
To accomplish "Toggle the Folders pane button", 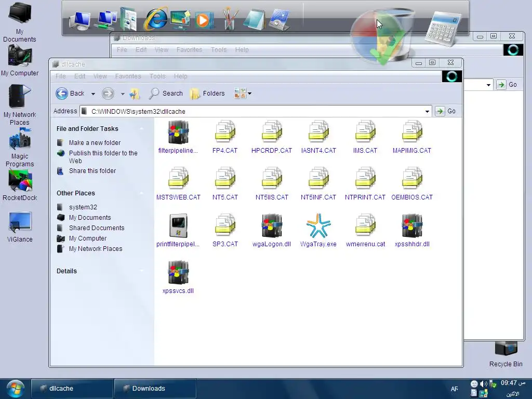I will coord(207,94).
